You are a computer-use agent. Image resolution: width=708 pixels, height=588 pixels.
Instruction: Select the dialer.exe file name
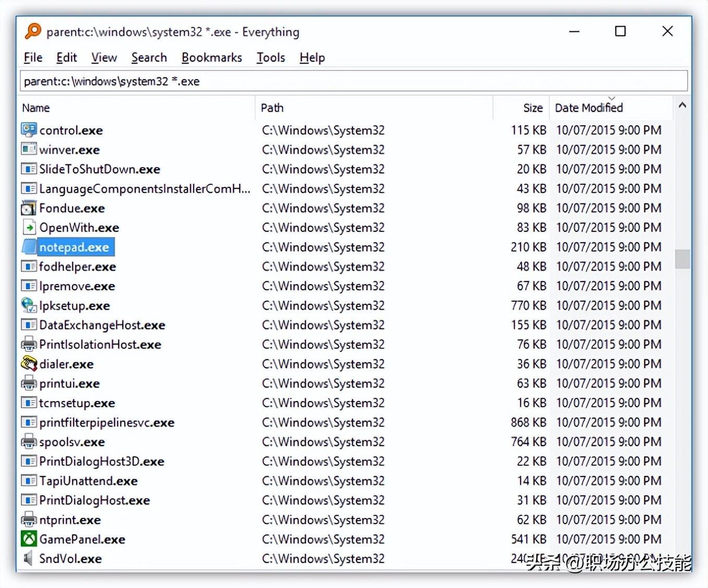[66, 364]
